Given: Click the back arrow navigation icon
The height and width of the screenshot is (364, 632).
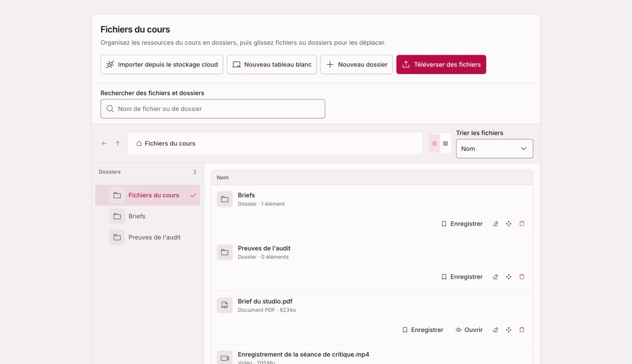Looking at the screenshot, I should tap(104, 144).
